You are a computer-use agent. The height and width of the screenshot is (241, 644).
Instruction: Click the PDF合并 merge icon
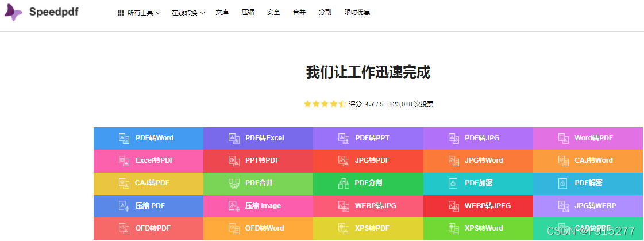(x=234, y=183)
